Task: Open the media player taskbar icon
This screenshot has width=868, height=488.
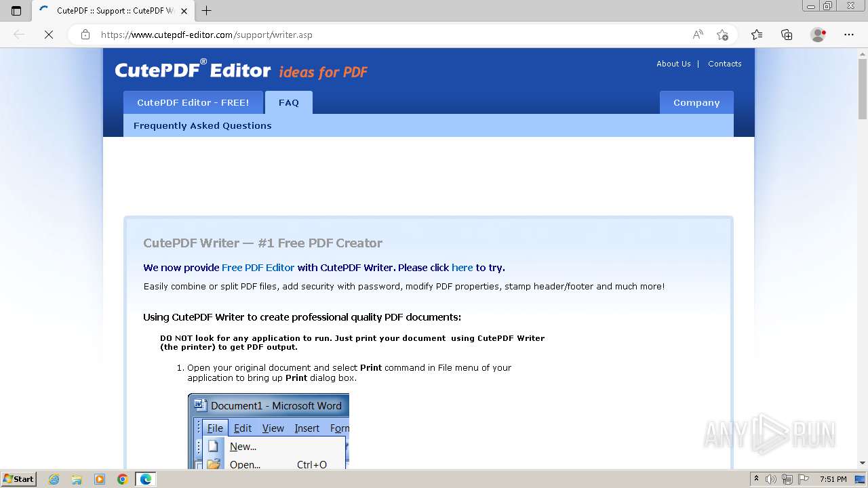Action: point(100,479)
